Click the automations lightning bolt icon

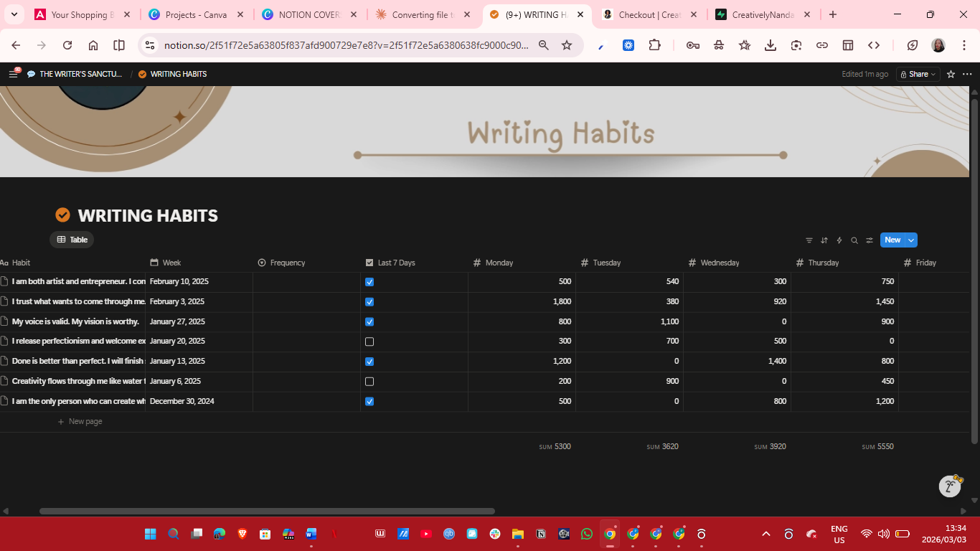(x=839, y=240)
